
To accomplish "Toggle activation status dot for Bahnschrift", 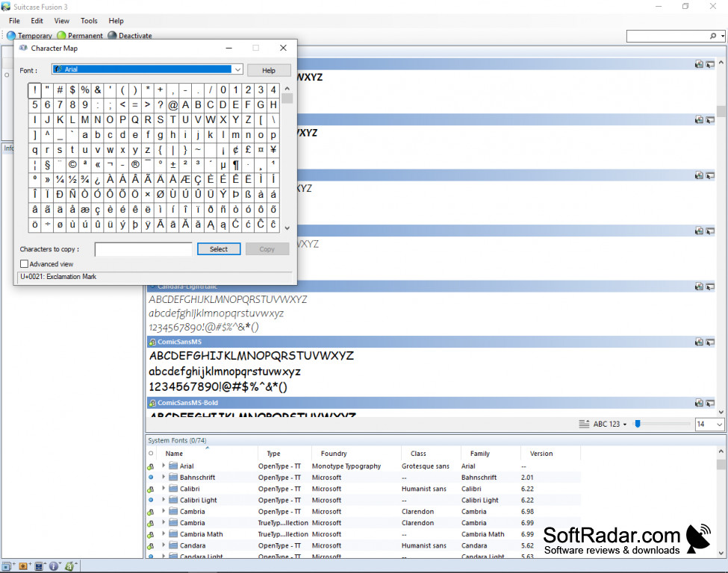I will (x=150, y=477).
